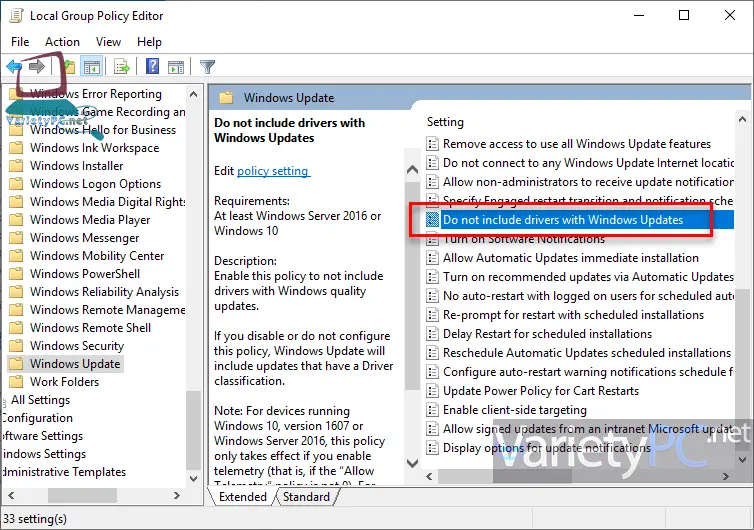Click the Forward arrow toolbar icon

coord(37,66)
